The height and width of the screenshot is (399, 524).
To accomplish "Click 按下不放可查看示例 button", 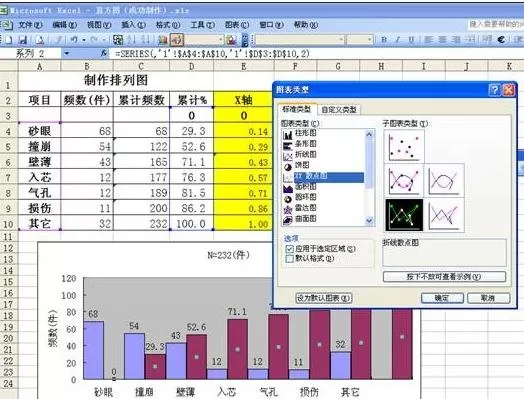I will 444,277.
